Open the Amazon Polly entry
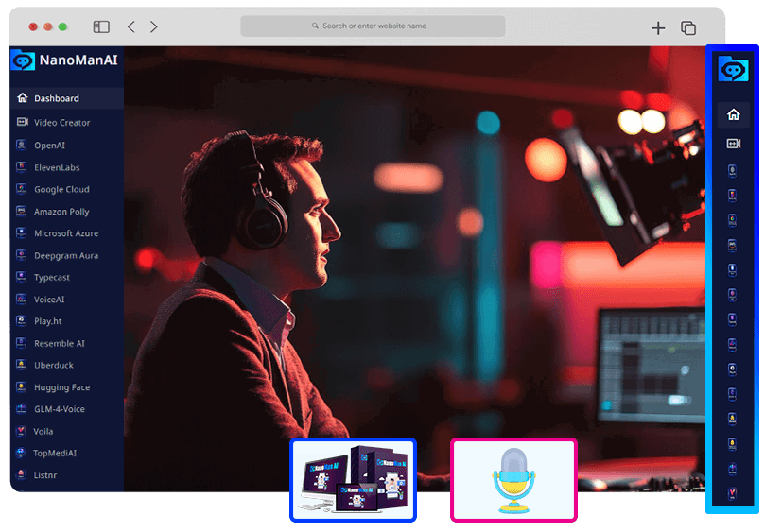The height and width of the screenshot is (532, 782). pos(61,212)
